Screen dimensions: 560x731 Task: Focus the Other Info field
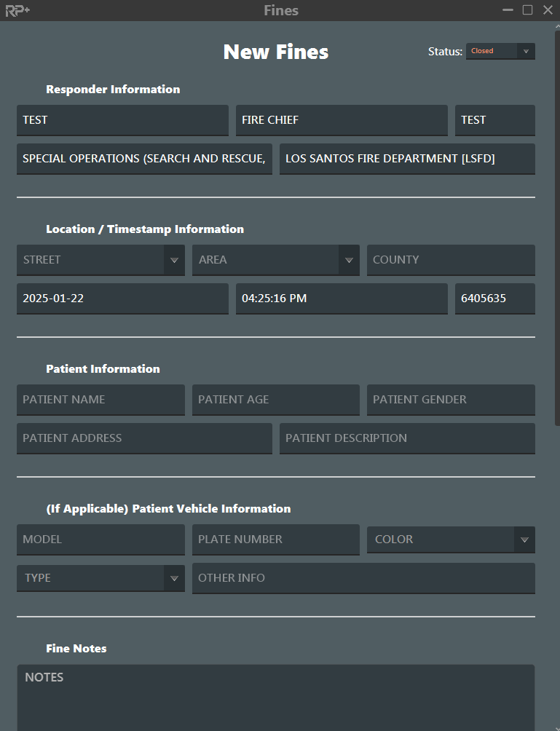click(363, 578)
